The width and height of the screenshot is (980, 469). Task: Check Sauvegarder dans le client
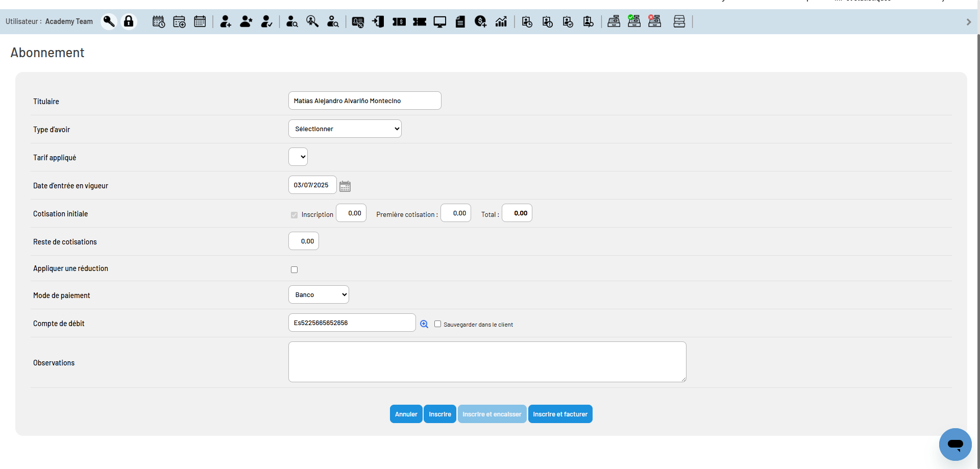pyautogui.click(x=437, y=324)
